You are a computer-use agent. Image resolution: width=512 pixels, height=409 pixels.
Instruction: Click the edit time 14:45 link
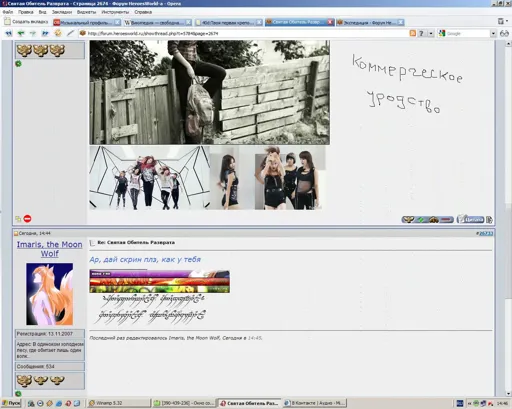(x=255, y=338)
